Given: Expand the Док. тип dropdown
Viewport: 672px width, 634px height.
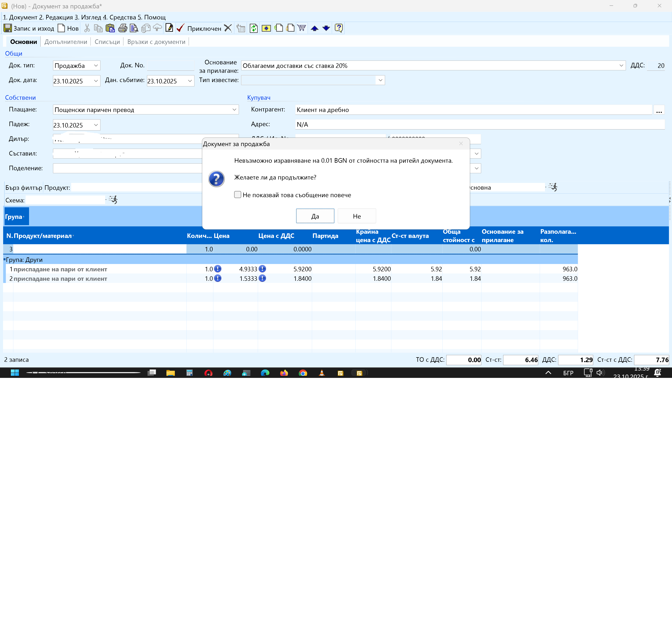Looking at the screenshot, I should pos(96,66).
